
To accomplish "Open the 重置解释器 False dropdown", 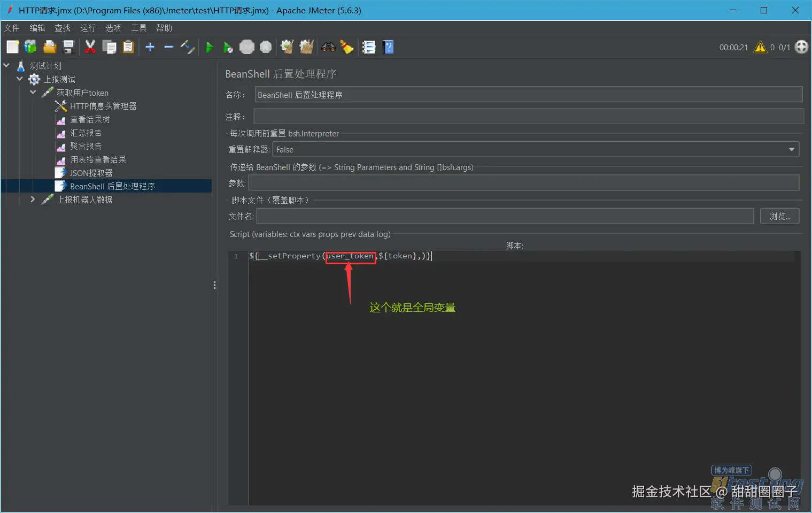I will point(536,149).
